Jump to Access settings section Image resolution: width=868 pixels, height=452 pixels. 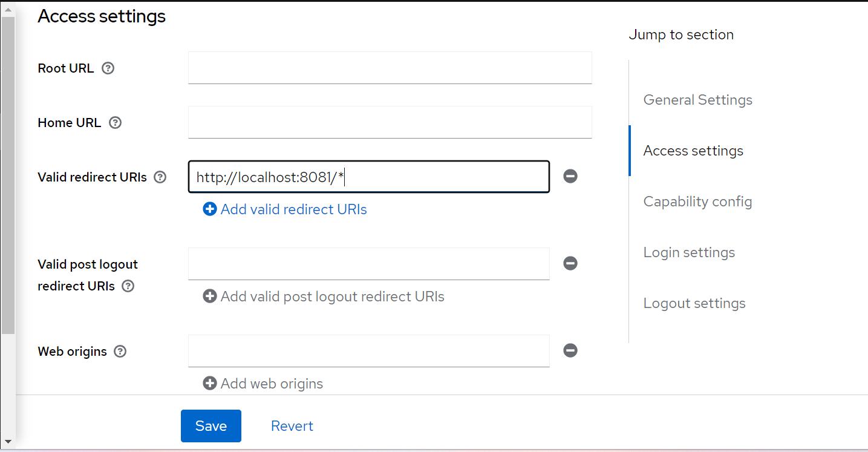[x=693, y=151]
